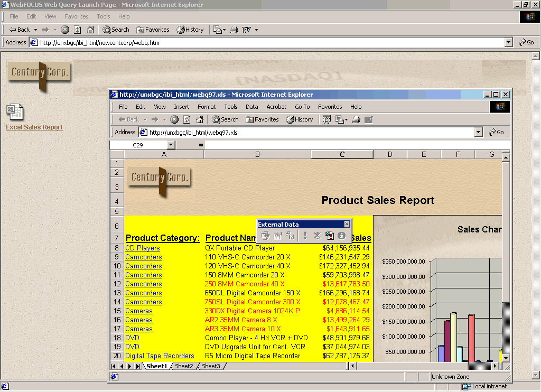Screen dimensions: 541x392
Task: Expand the address dropdown of the launch page window
Action: [x=509, y=42]
